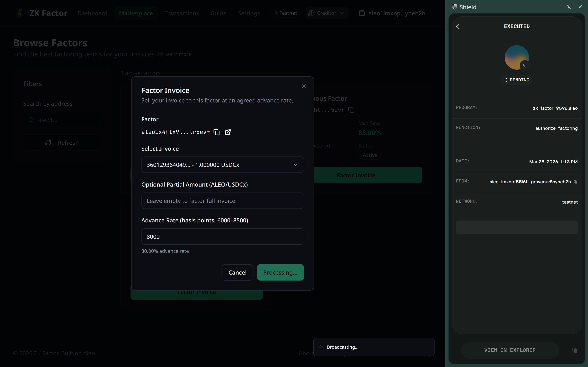Navigate to the Dashboard tab

[92, 13]
